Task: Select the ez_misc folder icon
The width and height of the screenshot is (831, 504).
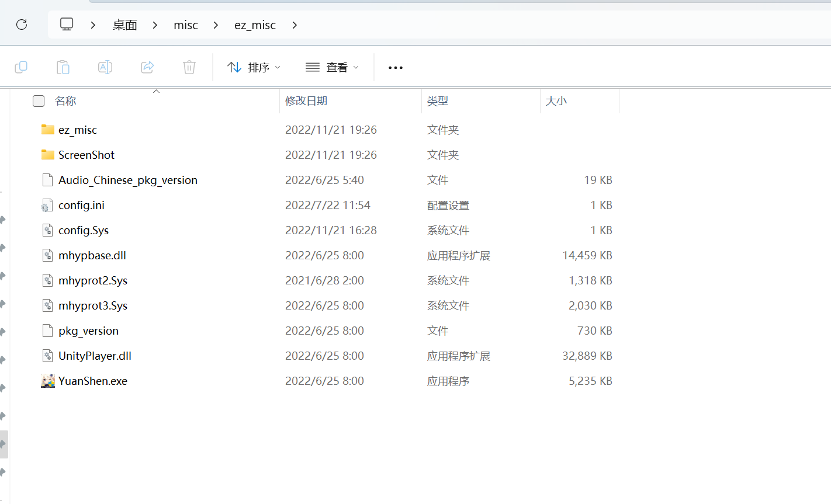Action: pos(48,130)
